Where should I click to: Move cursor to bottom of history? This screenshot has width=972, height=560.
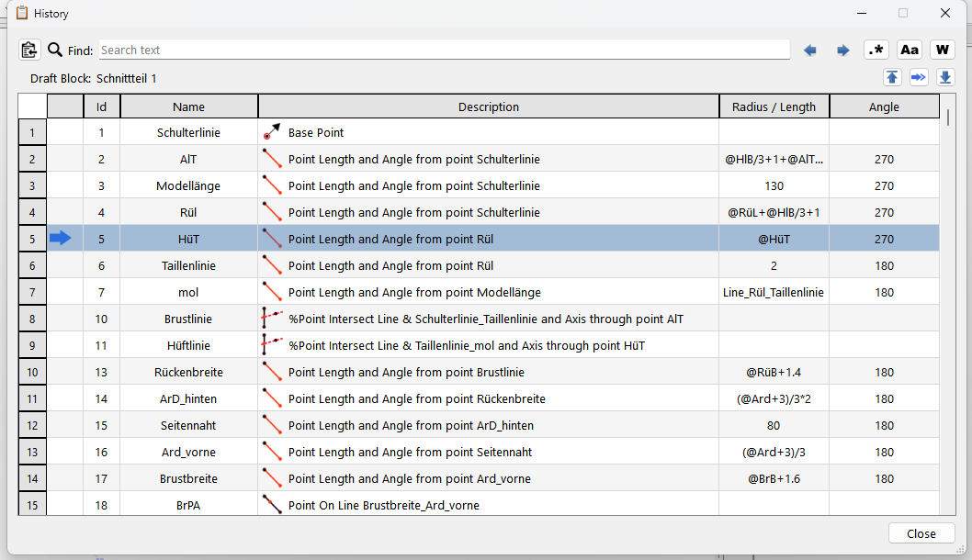[945, 78]
